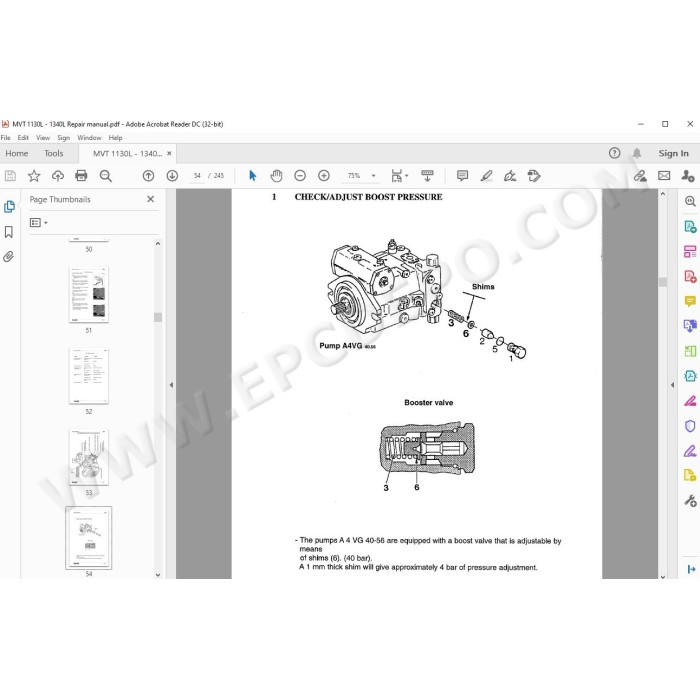
Task: Select the page 53 thumbnail
Action: 89,458
